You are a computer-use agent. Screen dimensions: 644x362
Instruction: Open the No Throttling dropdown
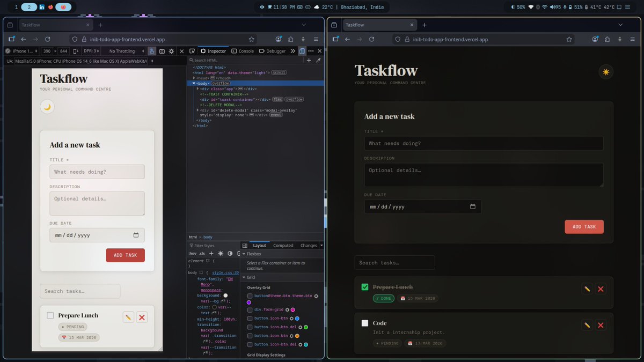[x=126, y=51]
